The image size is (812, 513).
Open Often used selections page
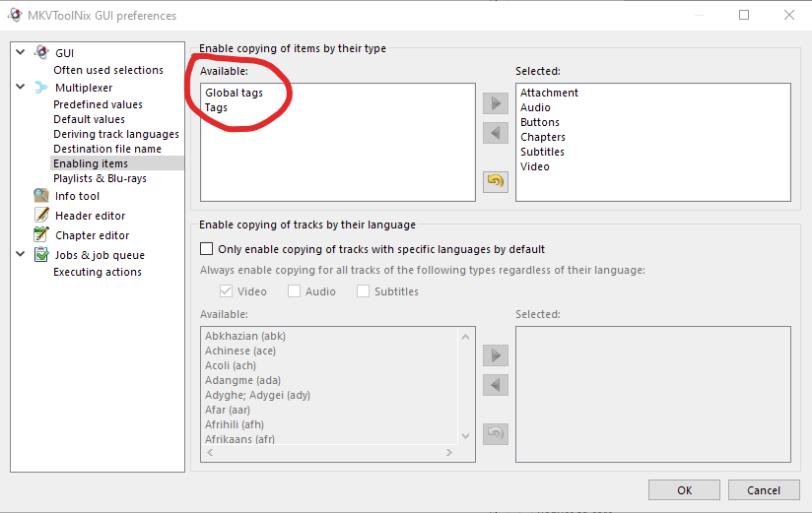(x=108, y=70)
